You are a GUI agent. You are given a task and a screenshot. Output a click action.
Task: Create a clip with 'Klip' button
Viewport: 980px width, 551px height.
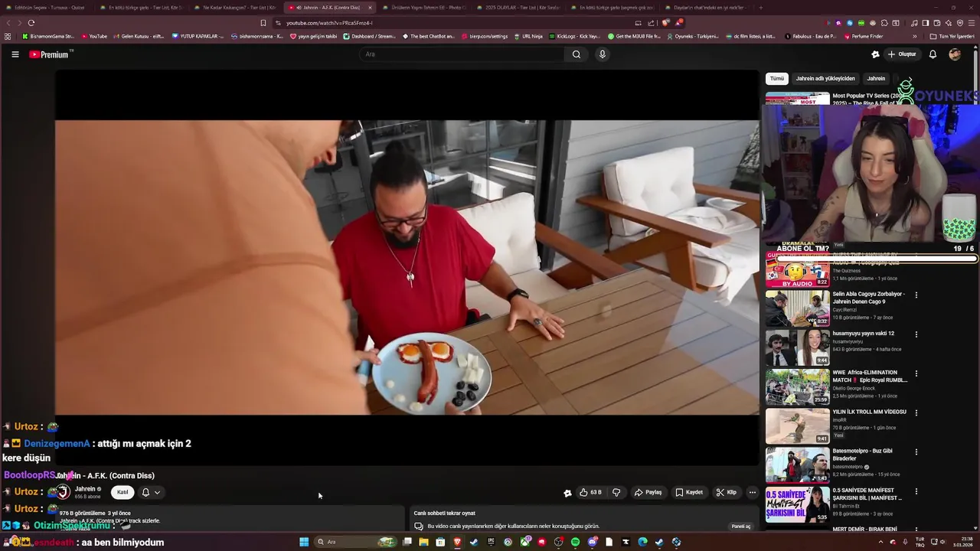727,492
